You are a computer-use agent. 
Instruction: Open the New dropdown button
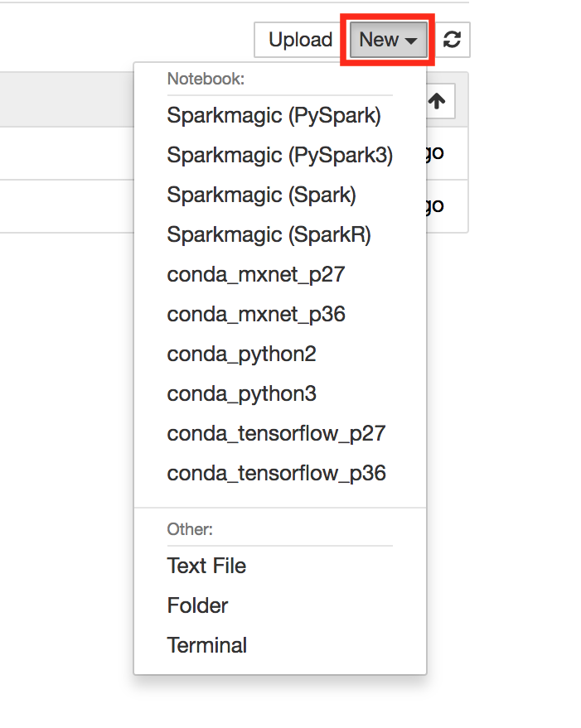[x=387, y=40]
